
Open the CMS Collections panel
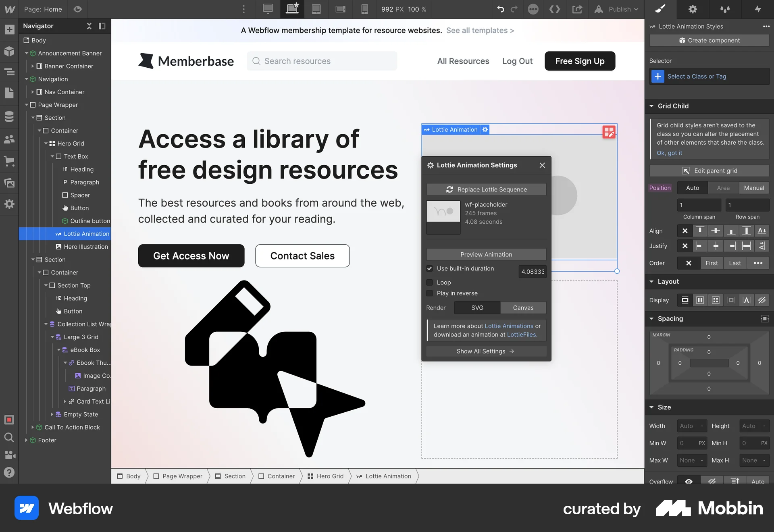coord(9,116)
